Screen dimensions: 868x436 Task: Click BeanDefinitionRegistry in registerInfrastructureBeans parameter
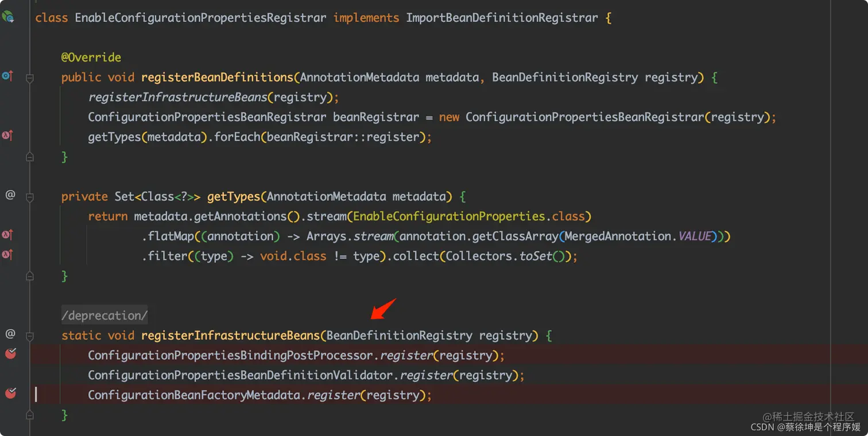pyautogui.click(x=400, y=336)
